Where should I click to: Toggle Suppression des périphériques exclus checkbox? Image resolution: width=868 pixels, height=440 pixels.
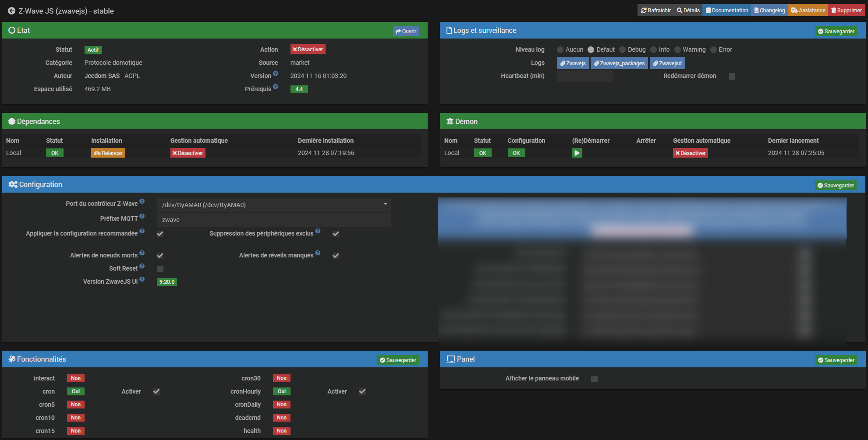point(336,234)
